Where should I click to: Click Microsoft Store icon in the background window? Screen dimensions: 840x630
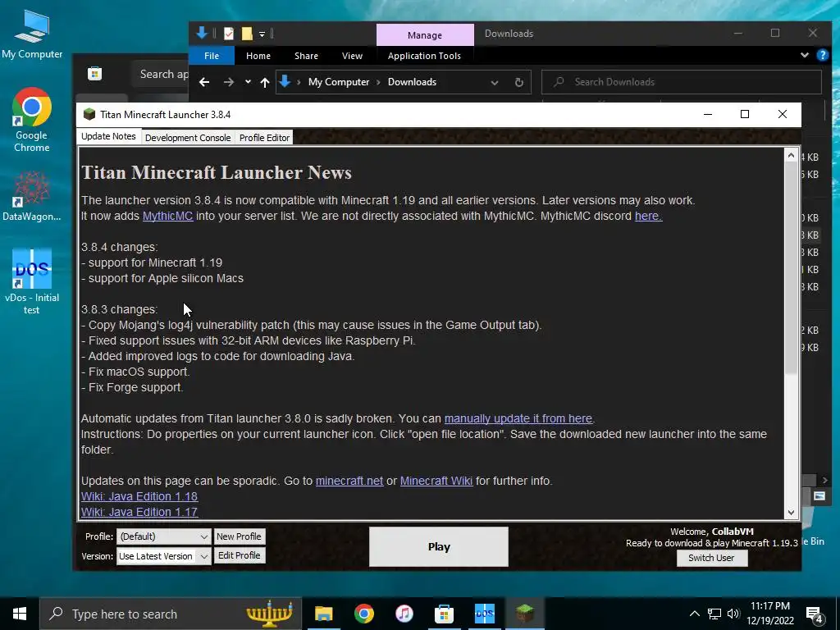point(95,73)
